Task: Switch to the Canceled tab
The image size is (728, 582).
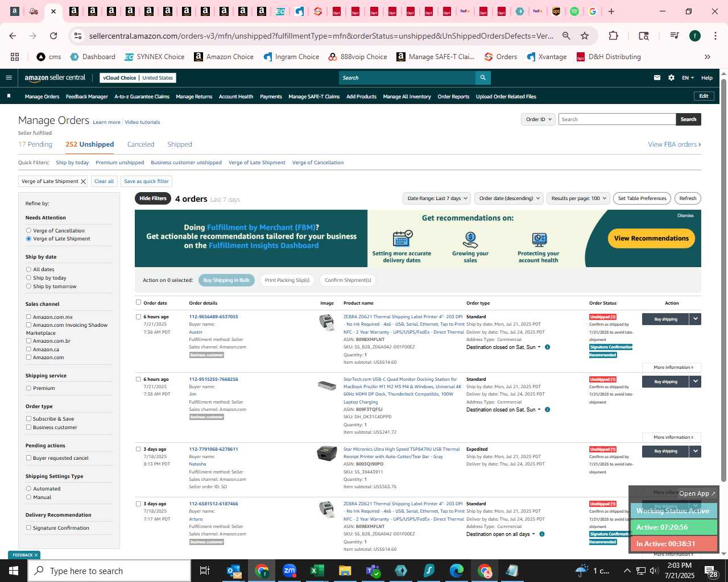Action: [140, 144]
